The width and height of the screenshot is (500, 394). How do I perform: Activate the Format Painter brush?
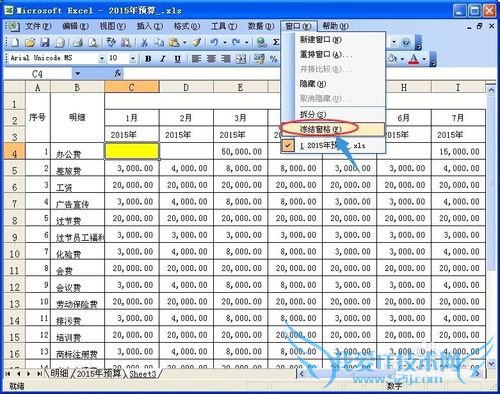coord(197,43)
